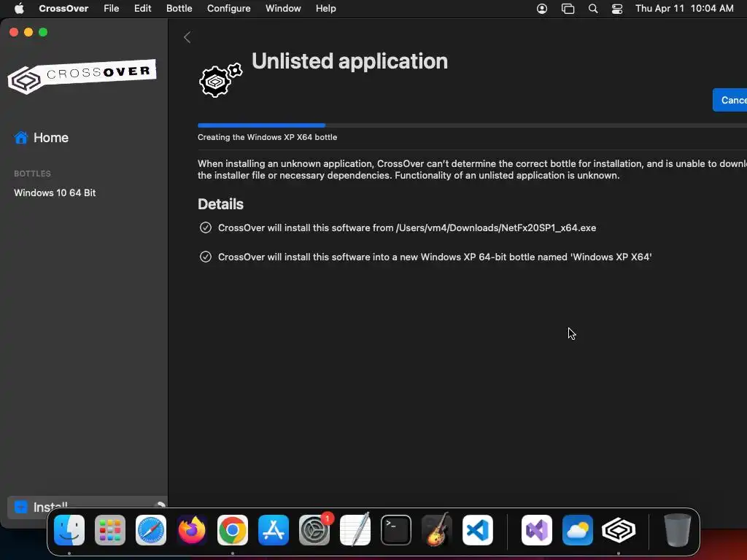
Task: Open the Window menu
Action: 283,9
